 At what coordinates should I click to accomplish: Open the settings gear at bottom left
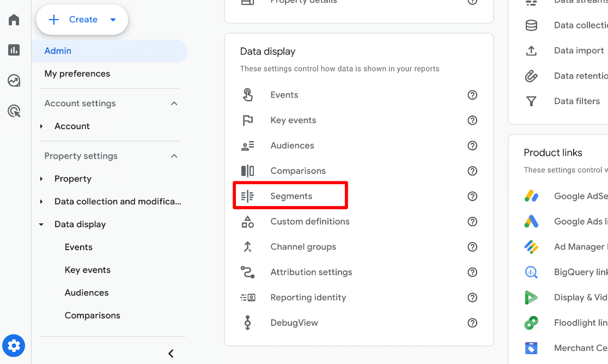click(x=13, y=345)
